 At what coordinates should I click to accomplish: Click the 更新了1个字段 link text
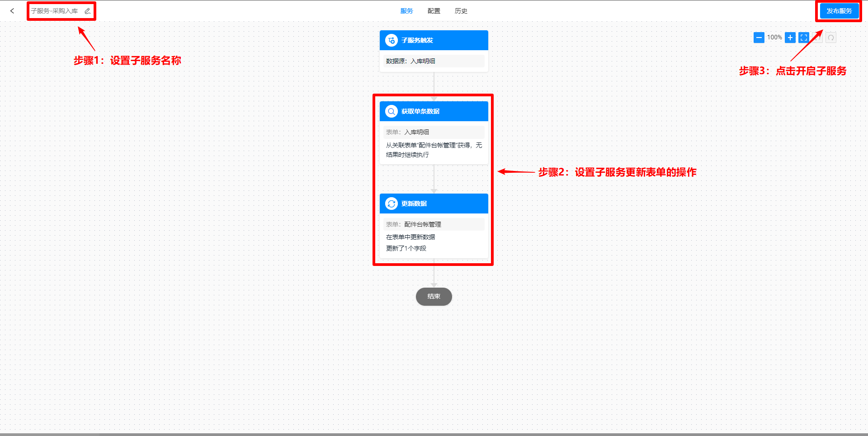[406, 248]
